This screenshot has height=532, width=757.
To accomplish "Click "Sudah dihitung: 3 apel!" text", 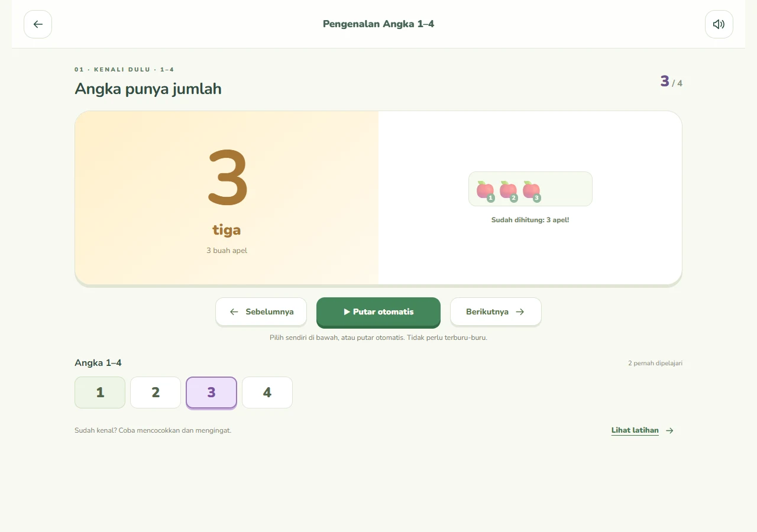I will pyautogui.click(x=530, y=220).
